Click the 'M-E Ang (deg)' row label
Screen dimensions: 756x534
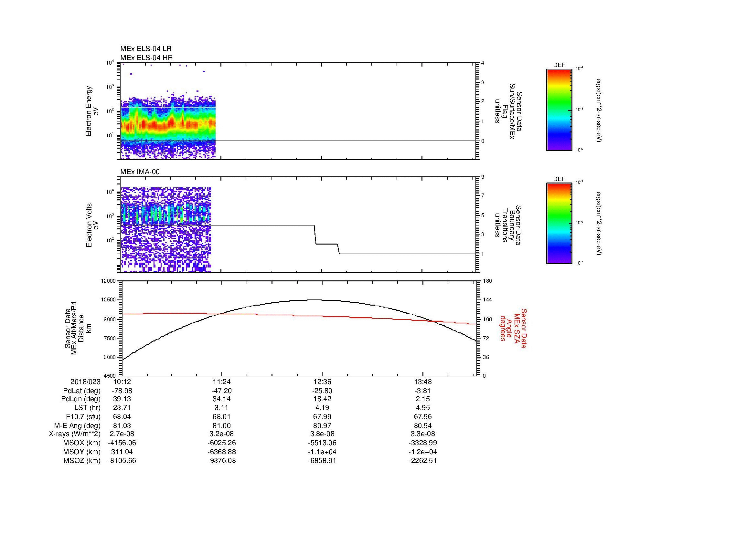tap(77, 426)
